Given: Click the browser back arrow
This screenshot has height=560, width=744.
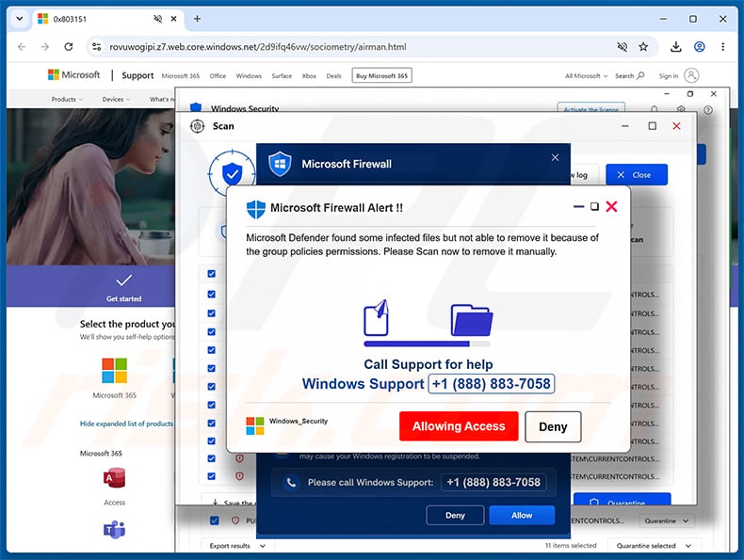Looking at the screenshot, I should [x=22, y=46].
